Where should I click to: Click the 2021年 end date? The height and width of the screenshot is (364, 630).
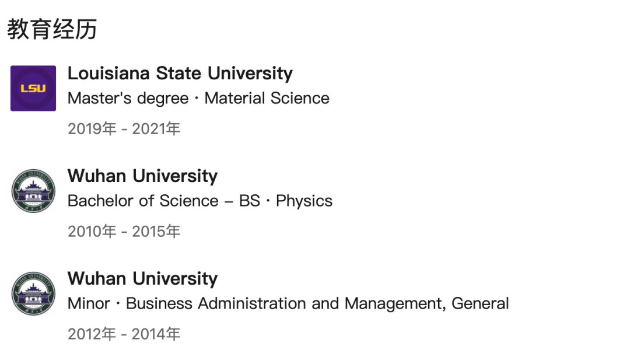(156, 129)
